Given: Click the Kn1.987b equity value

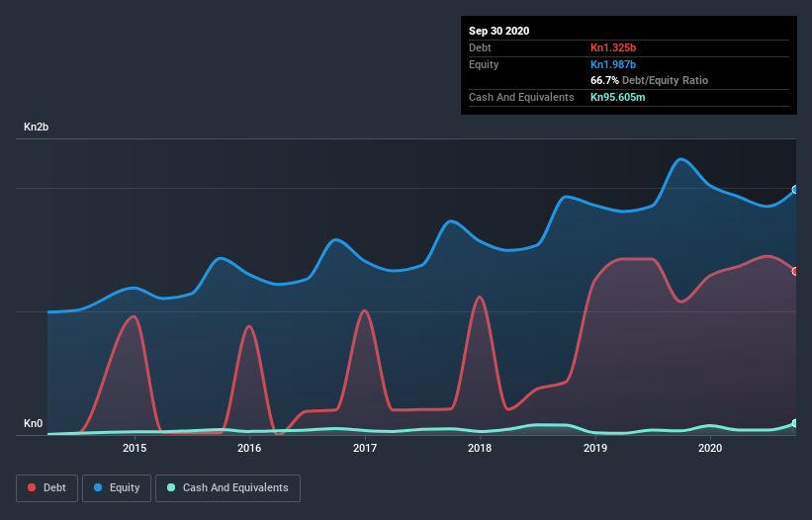Looking at the screenshot, I should click(x=613, y=64).
